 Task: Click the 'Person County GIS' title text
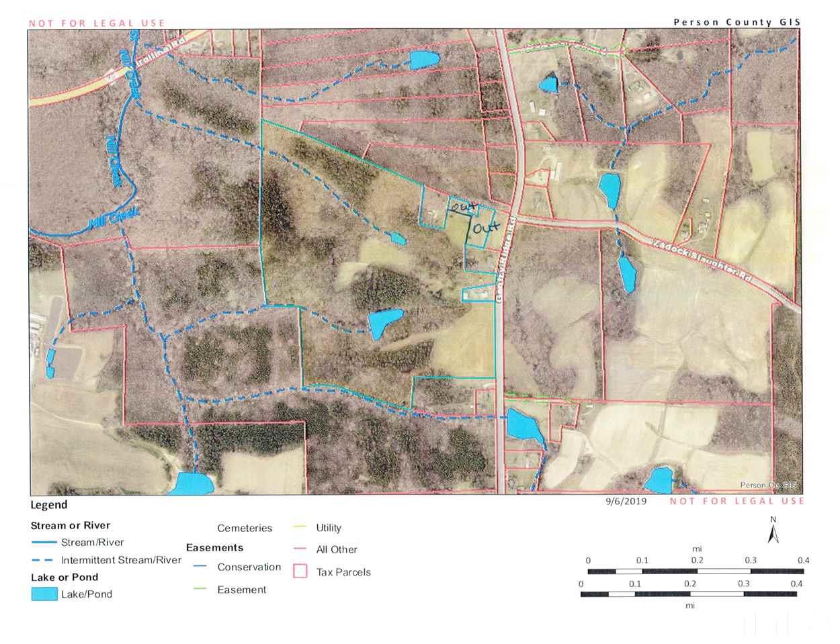click(x=737, y=22)
